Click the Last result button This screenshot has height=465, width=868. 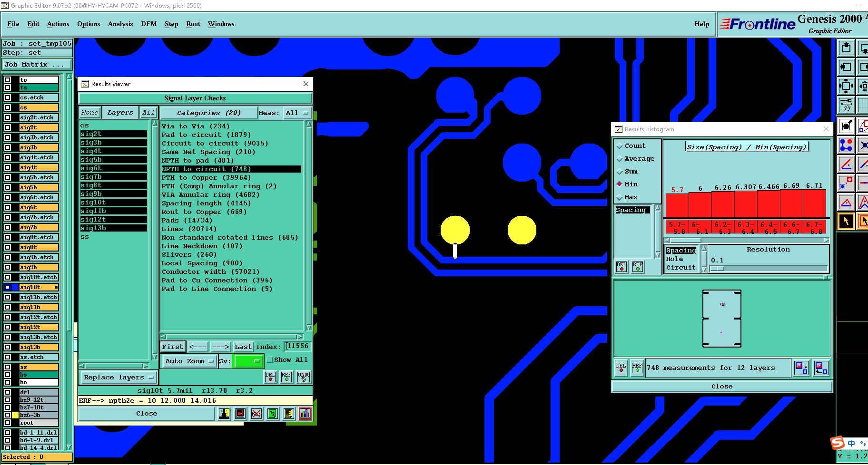(243, 347)
